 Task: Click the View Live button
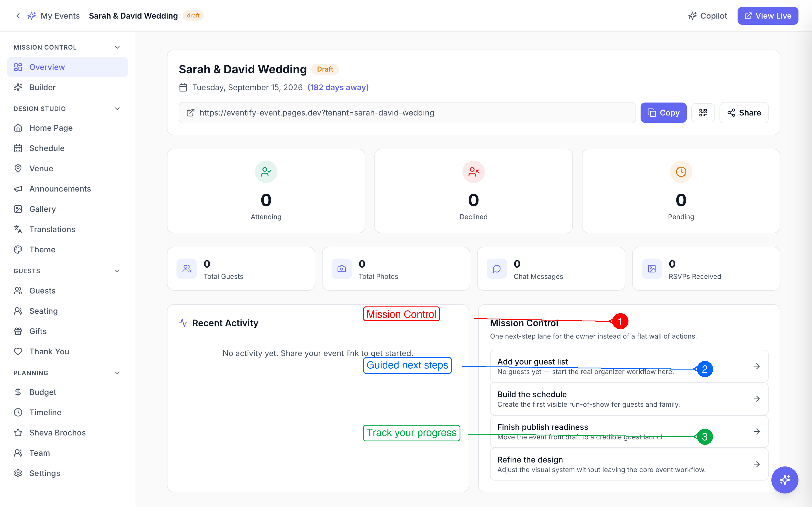click(768, 16)
